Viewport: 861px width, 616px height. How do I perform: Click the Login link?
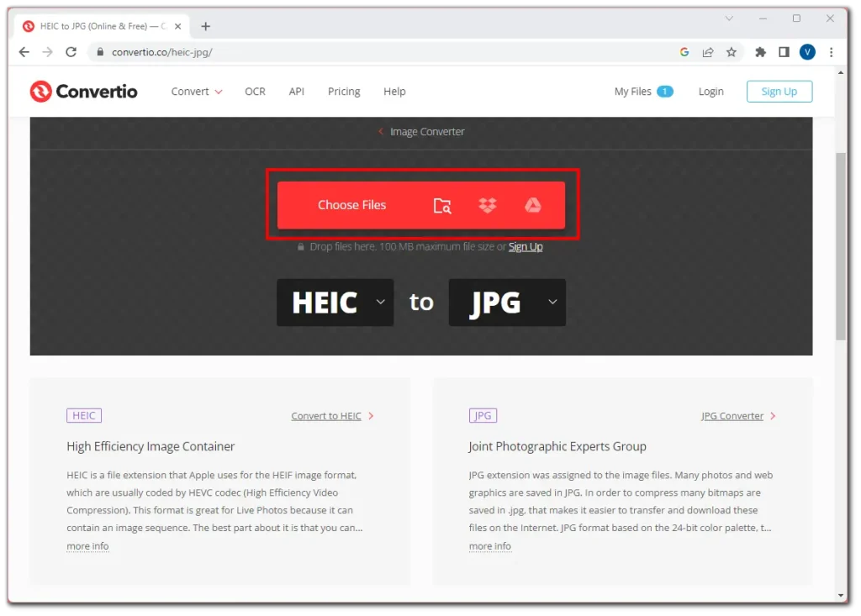711,92
